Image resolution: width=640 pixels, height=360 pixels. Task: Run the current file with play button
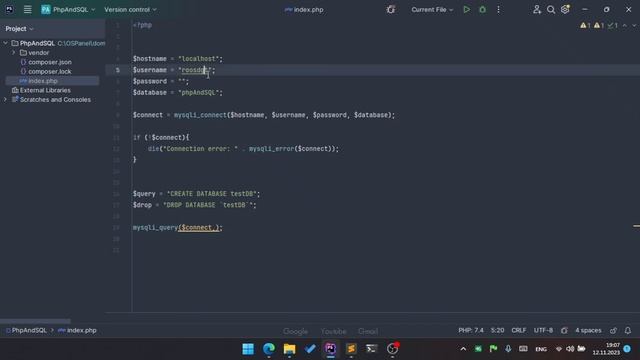467,9
